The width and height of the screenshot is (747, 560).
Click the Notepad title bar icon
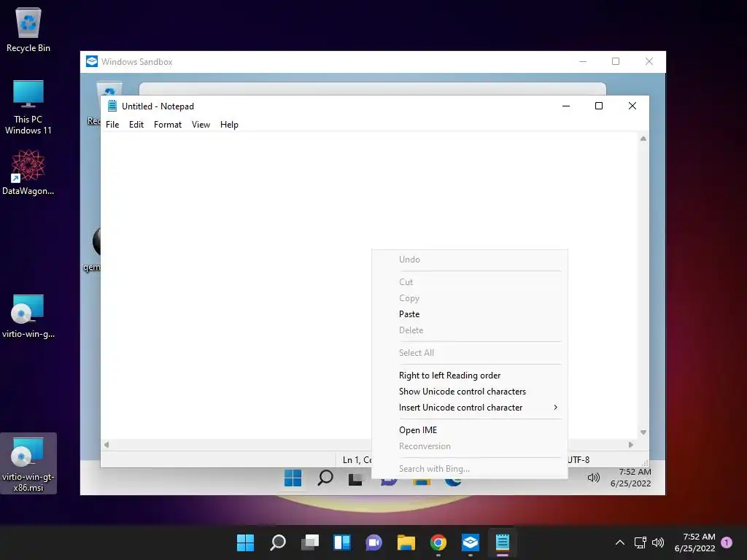point(112,106)
